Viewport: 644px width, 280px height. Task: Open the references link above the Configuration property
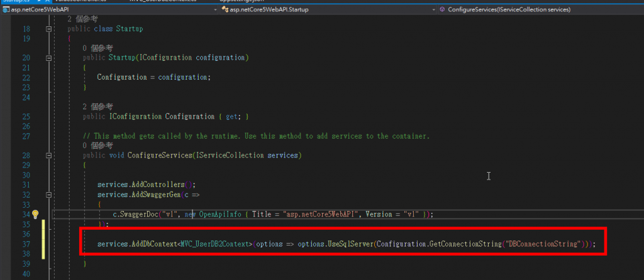[x=97, y=107]
